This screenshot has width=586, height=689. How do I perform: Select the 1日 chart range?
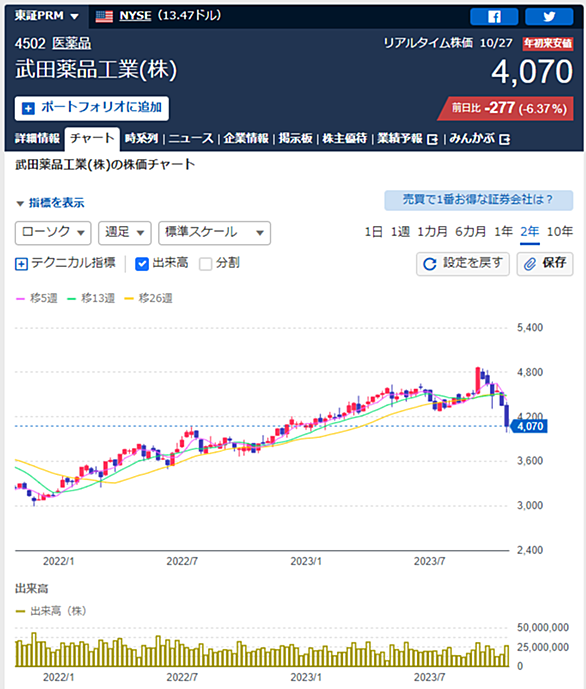point(373,232)
